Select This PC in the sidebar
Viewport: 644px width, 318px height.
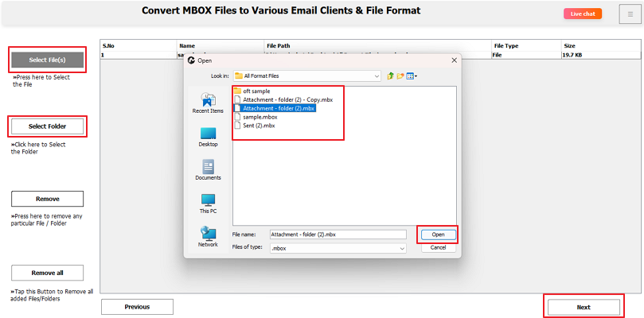pyautogui.click(x=208, y=204)
